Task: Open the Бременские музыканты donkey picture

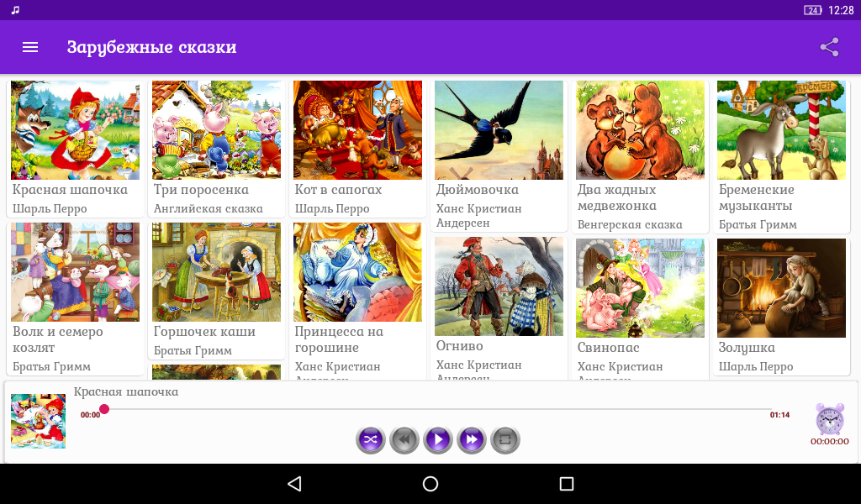Action: click(x=781, y=130)
